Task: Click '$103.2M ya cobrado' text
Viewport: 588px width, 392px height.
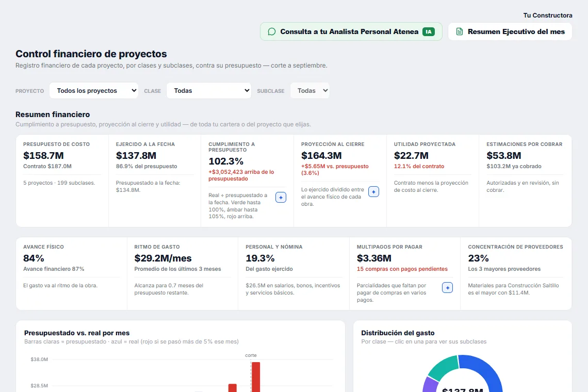Action: click(514, 166)
